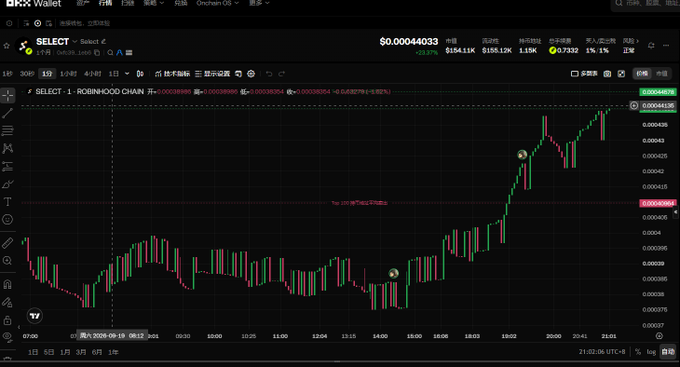Open the three-dot more options menu

click(x=666, y=46)
